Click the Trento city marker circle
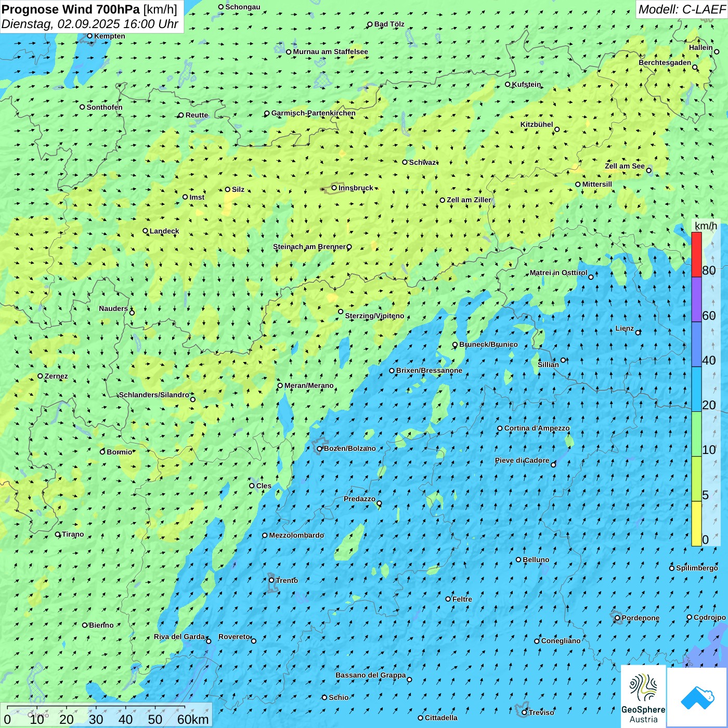The height and width of the screenshot is (728, 728). [x=271, y=580]
